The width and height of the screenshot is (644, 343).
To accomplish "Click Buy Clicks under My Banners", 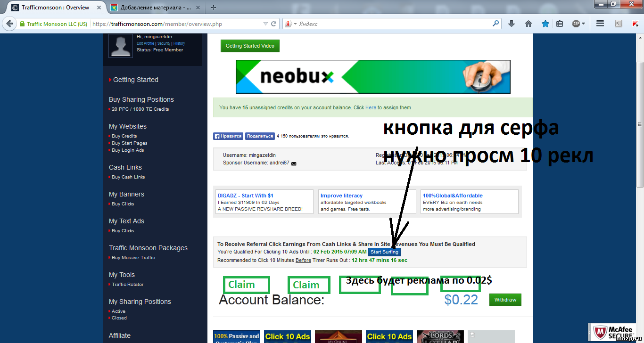I will coord(123,204).
